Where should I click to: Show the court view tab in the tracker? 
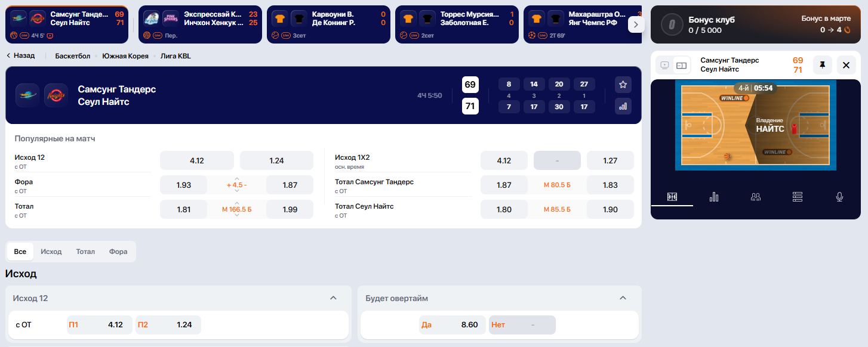tap(672, 197)
